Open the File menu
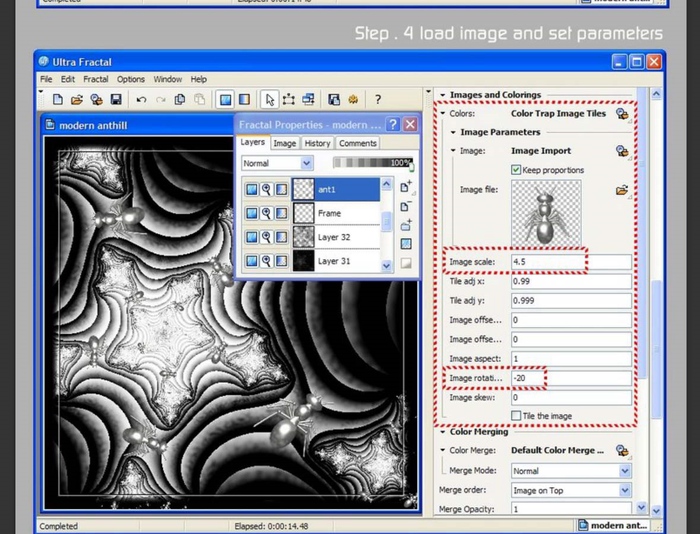Image resolution: width=700 pixels, height=534 pixels. 46,79
